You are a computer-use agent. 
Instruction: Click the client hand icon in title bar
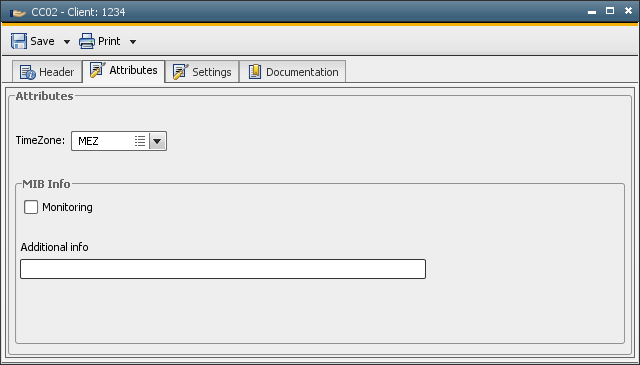pyautogui.click(x=18, y=13)
